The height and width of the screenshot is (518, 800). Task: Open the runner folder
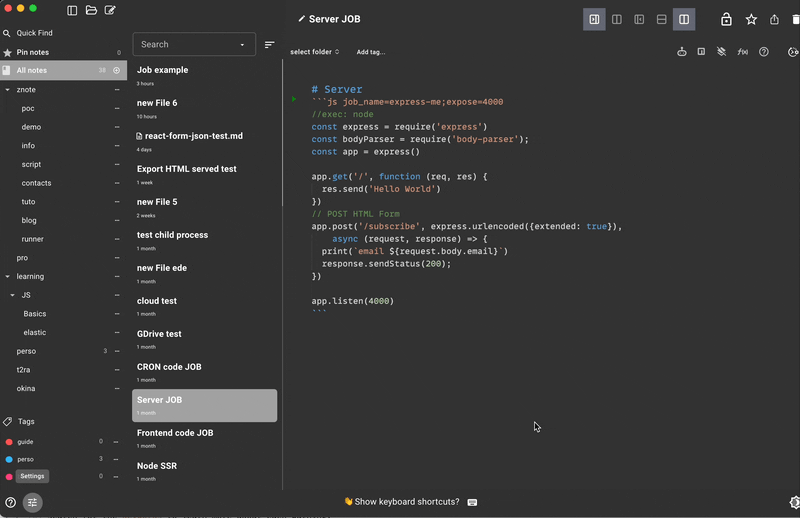coord(32,239)
